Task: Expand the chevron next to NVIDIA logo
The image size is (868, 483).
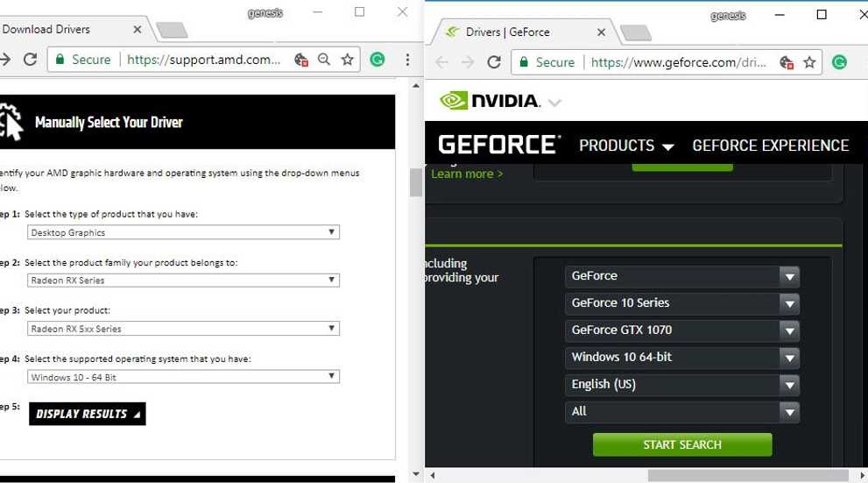Action: click(x=554, y=103)
